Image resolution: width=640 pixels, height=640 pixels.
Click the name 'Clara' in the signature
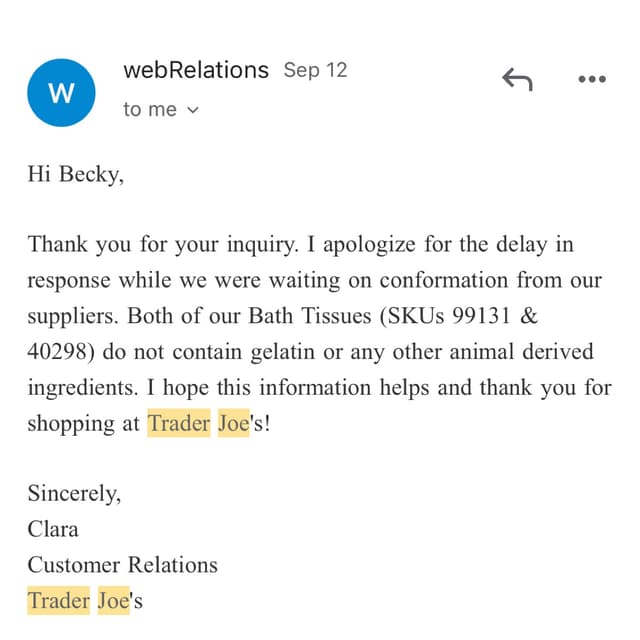pos(53,529)
